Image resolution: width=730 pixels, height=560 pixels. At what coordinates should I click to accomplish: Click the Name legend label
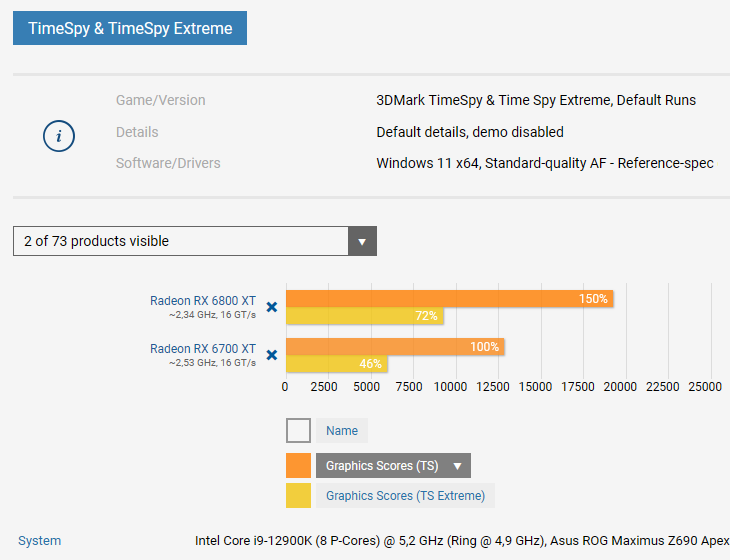click(342, 431)
